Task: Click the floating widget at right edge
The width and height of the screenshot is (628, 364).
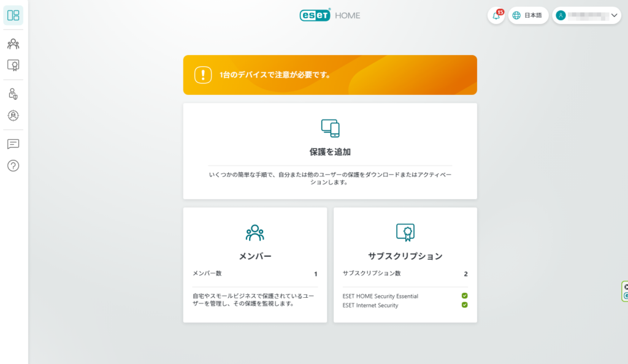Action: (x=625, y=291)
